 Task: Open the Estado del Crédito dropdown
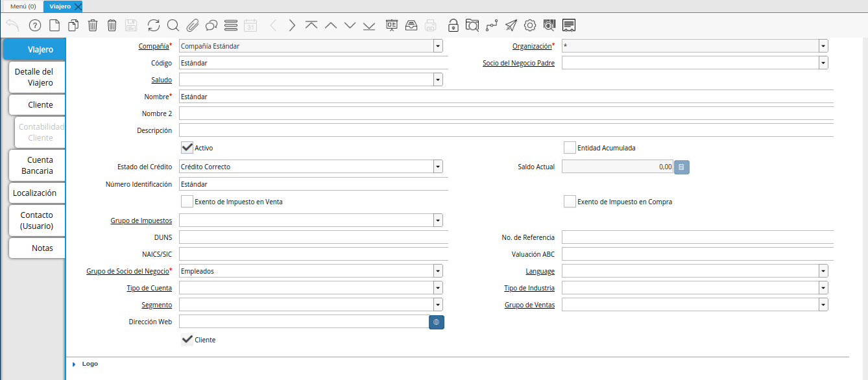pos(439,167)
